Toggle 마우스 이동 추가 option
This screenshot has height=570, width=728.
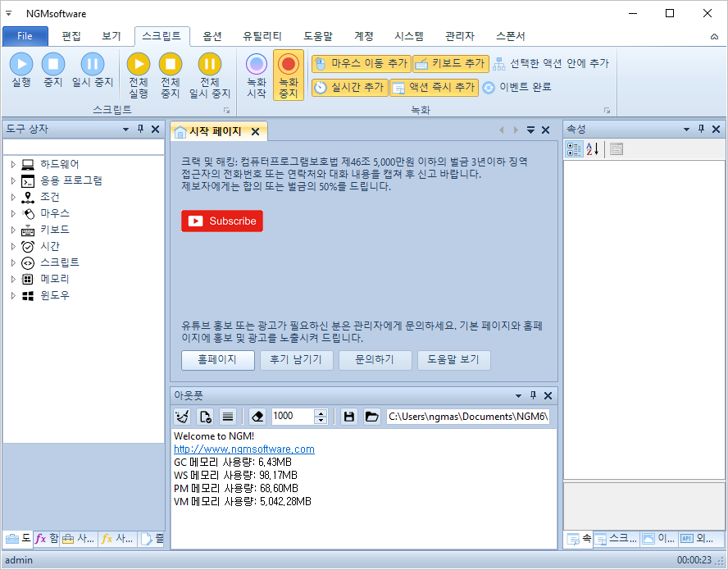click(x=362, y=64)
